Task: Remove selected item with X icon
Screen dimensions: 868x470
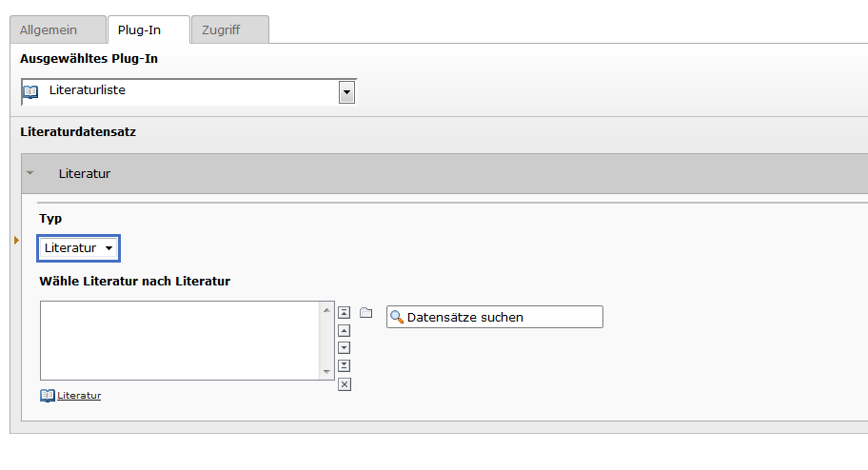Action: [x=345, y=384]
